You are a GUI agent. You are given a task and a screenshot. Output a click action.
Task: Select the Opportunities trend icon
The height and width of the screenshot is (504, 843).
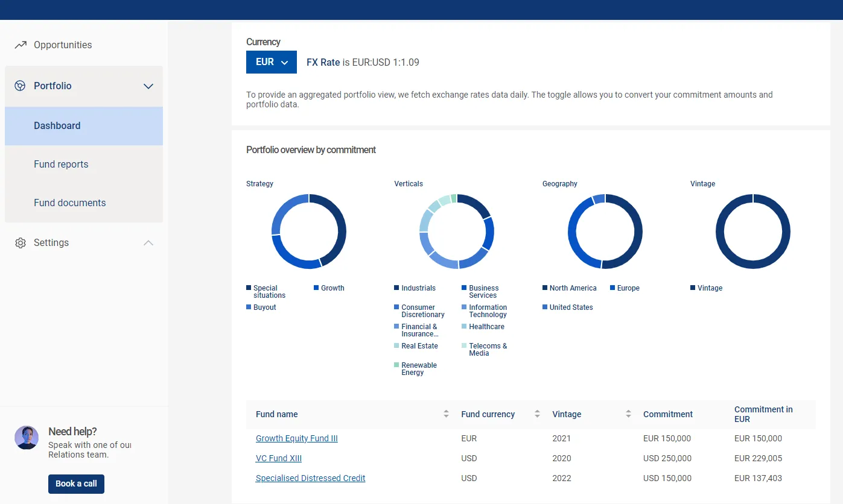click(x=20, y=45)
